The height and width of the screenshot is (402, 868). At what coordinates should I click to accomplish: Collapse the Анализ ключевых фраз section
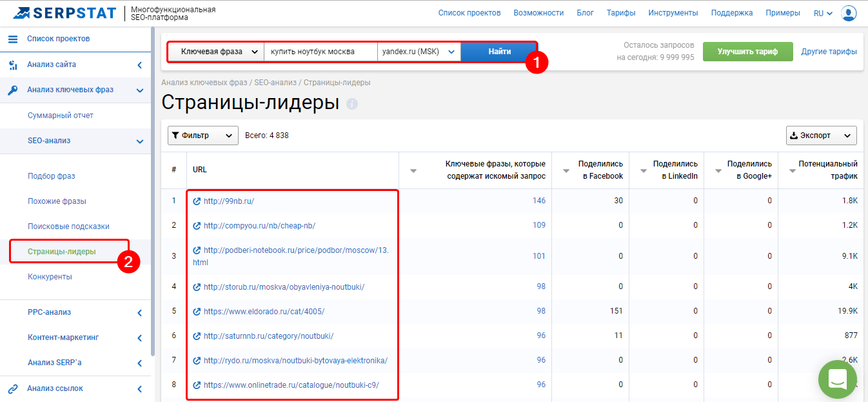pos(140,90)
